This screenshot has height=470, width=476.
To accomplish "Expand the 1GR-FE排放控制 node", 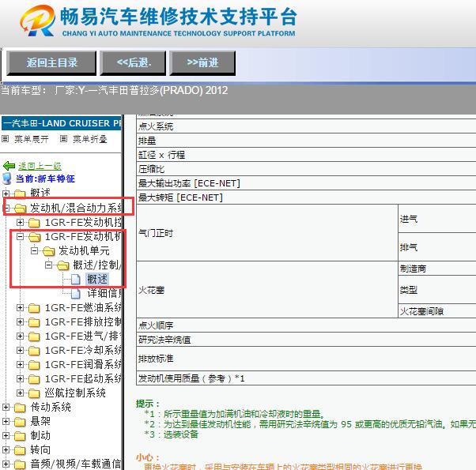I will pyautogui.click(x=20, y=322).
